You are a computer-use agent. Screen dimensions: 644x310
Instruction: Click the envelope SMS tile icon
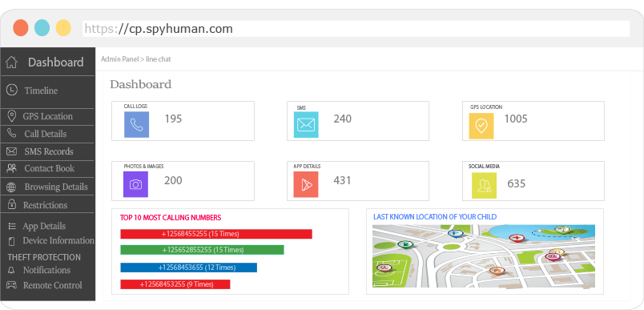pyautogui.click(x=306, y=124)
